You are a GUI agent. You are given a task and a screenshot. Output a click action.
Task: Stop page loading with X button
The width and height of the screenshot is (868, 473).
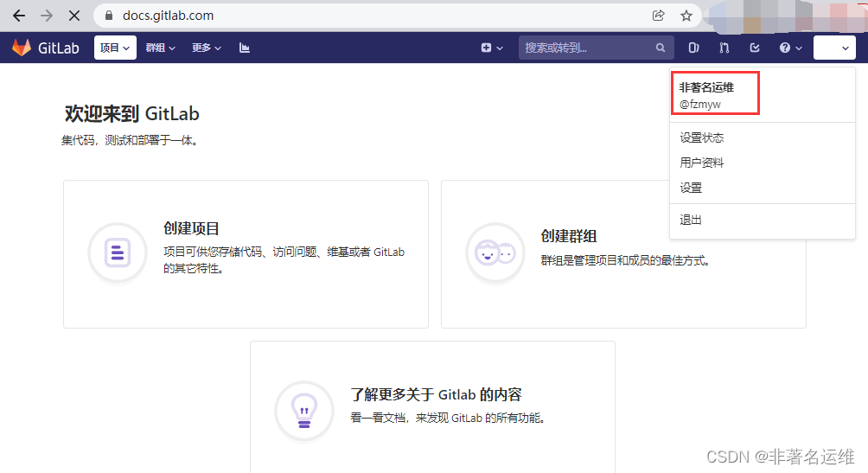pyautogui.click(x=74, y=16)
